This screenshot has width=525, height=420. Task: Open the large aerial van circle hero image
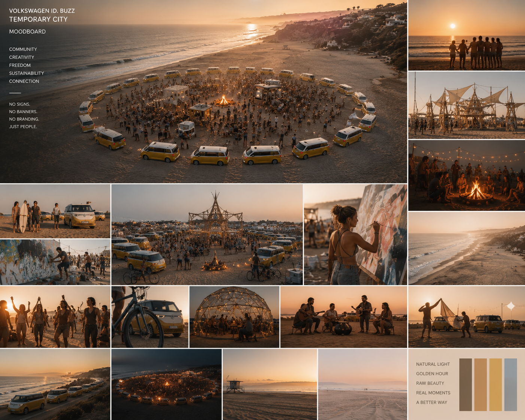[203, 91]
